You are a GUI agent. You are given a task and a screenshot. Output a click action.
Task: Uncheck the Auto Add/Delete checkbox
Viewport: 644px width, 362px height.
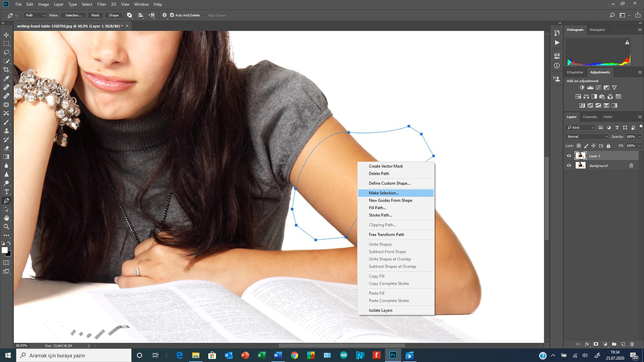[172, 15]
